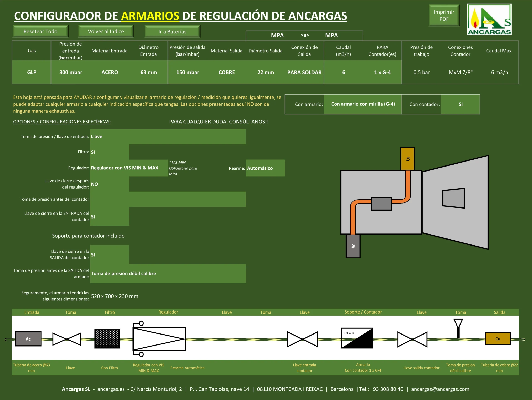
Task: Click the dotted filter symbol in schematic
Action: click(x=107, y=339)
